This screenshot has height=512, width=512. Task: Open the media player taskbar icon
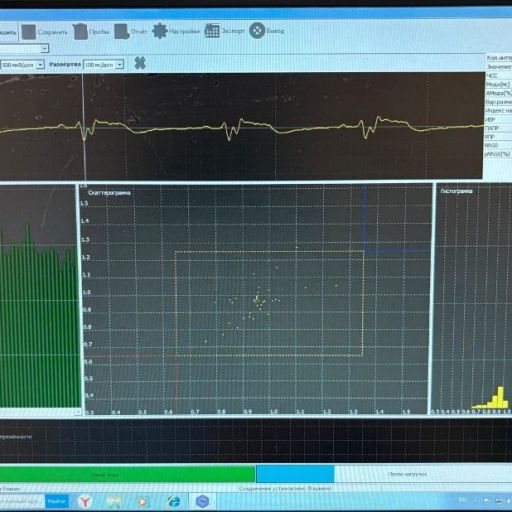[x=143, y=501]
